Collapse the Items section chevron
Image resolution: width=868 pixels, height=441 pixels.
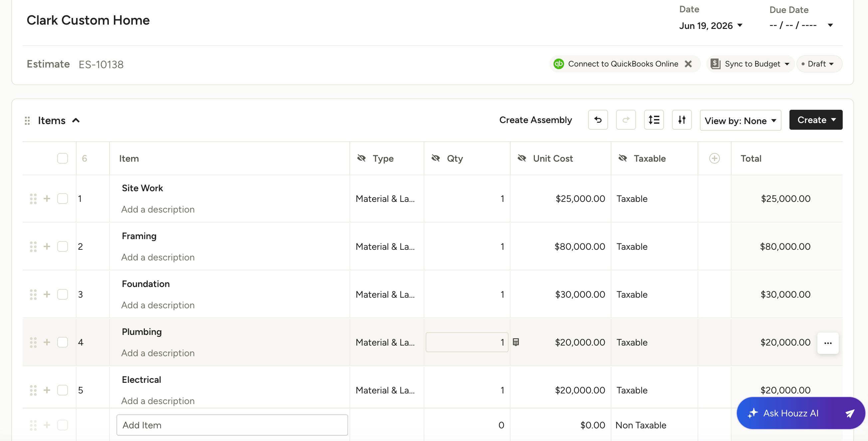pos(76,120)
